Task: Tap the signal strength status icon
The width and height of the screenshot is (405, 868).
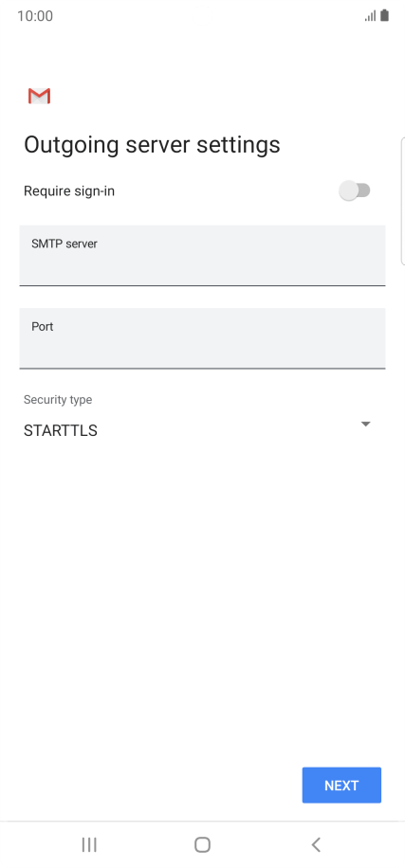Action: pos(370,15)
